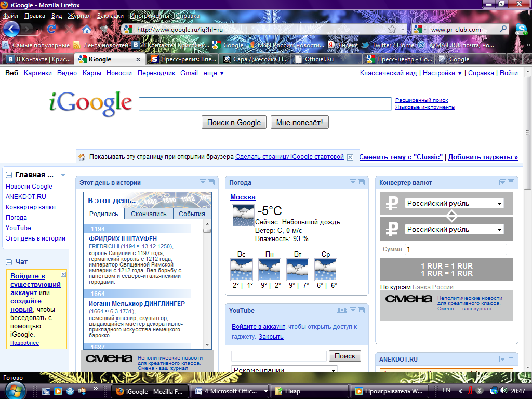Open the Рекомендации dropdown in YouTube gadget
Screen dimensions: 532x399
coord(284,369)
